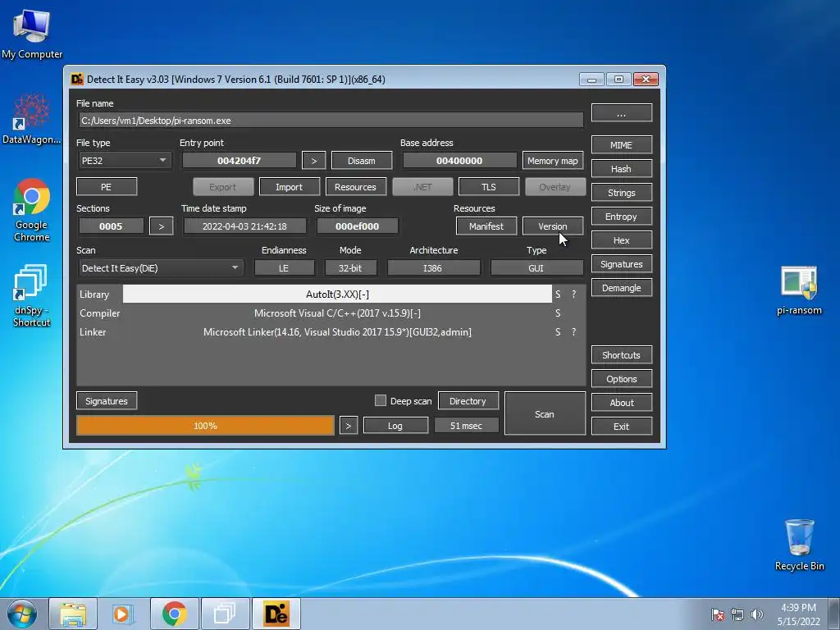Viewport: 840px width, 630px height.
Task: Open the Hash tool
Action: [x=622, y=169]
